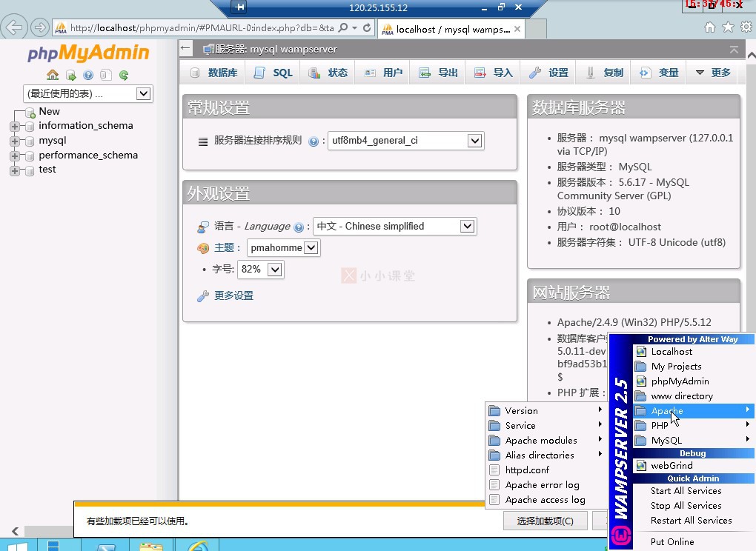Open the Apache error log

[546, 485]
